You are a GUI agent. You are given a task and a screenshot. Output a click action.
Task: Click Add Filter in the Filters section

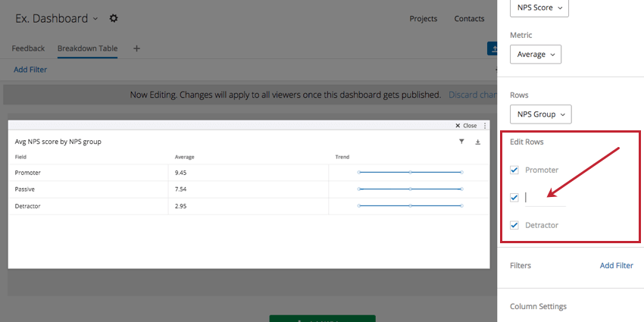[617, 266]
